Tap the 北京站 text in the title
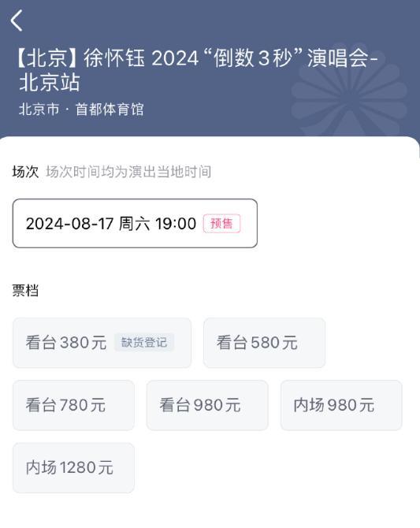420x528 pixels. [x=50, y=83]
